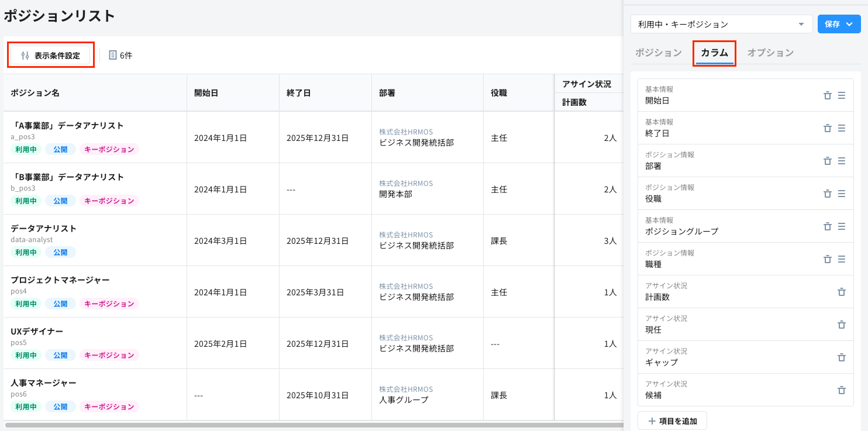868x431 pixels.
Task: Remove the 終了日 column via trash icon
Action: 828,127
